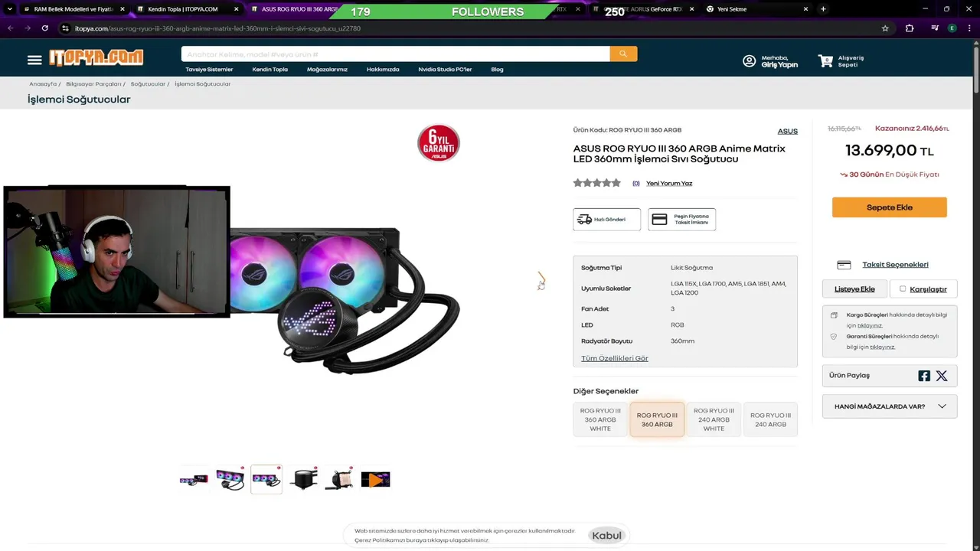Open the shopping cart icon
Image resolution: width=980 pixels, height=551 pixels.
825,60
